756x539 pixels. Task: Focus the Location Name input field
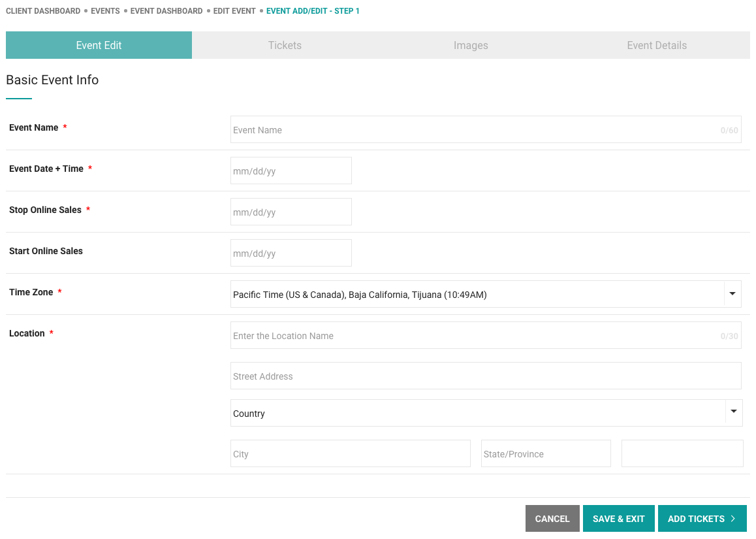pos(486,335)
